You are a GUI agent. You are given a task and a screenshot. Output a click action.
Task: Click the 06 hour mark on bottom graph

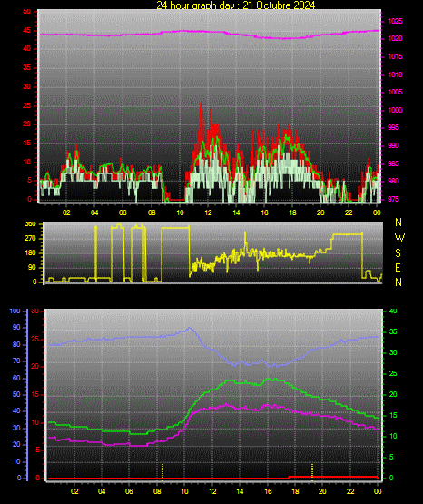pyautogui.click(x=129, y=491)
